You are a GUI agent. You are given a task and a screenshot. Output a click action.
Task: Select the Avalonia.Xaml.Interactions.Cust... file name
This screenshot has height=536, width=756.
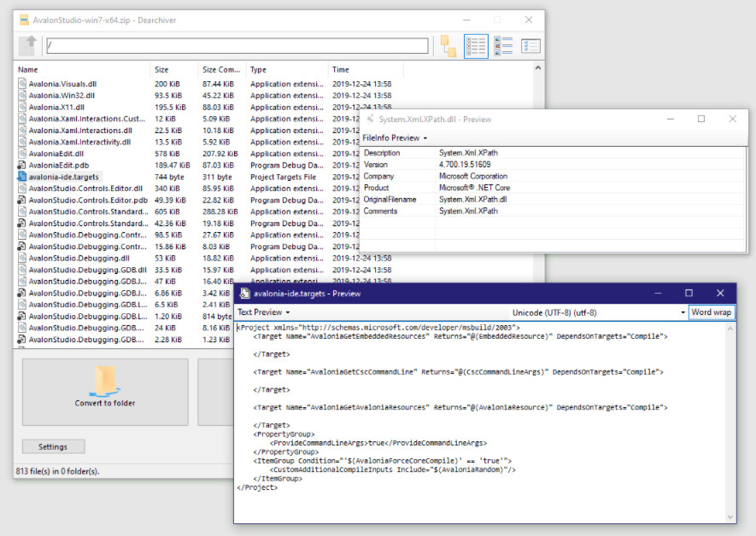click(87, 119)
